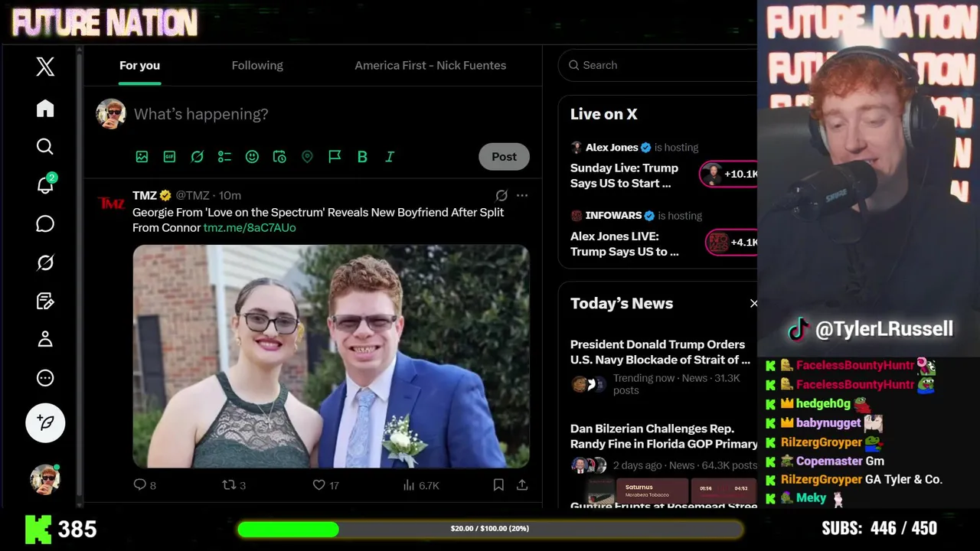The width and height of the screenshot is (980, 551).
Task: Open Notifications bell icon
Action: (45, 184)
